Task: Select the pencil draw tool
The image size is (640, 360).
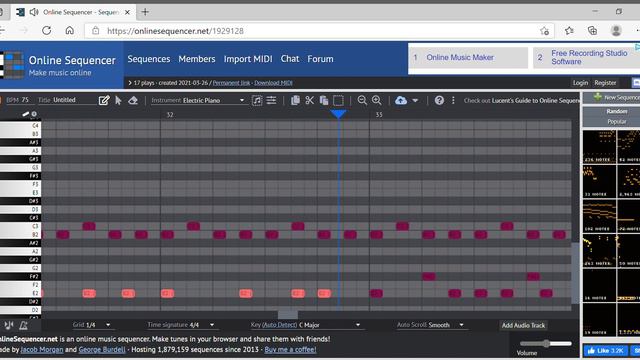Action: click(x=104, y=100)
